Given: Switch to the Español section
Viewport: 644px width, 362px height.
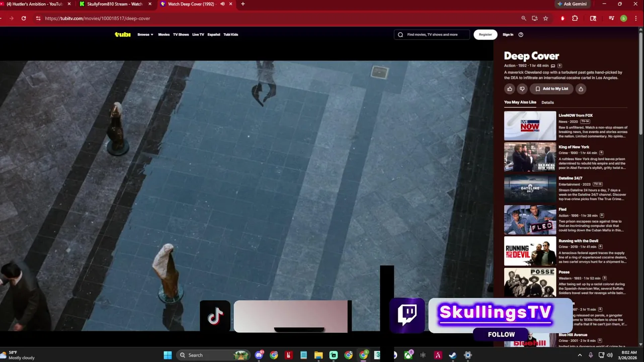Looking at the screenshot, I should tap(214, 35).
